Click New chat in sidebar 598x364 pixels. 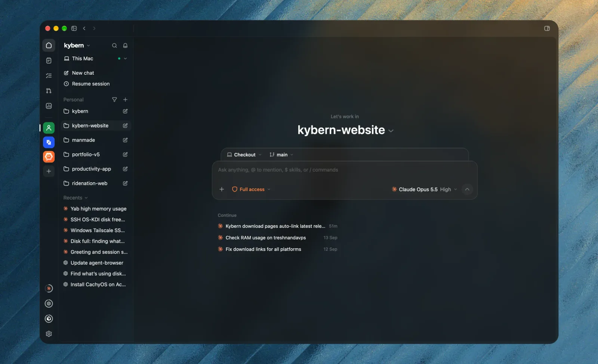point(96,73)
